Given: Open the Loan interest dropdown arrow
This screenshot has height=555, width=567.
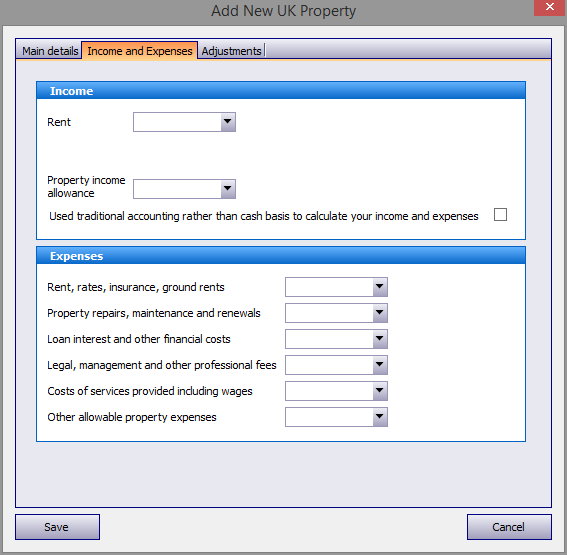Looking at the screenshot, I should [x=380, y=339].
